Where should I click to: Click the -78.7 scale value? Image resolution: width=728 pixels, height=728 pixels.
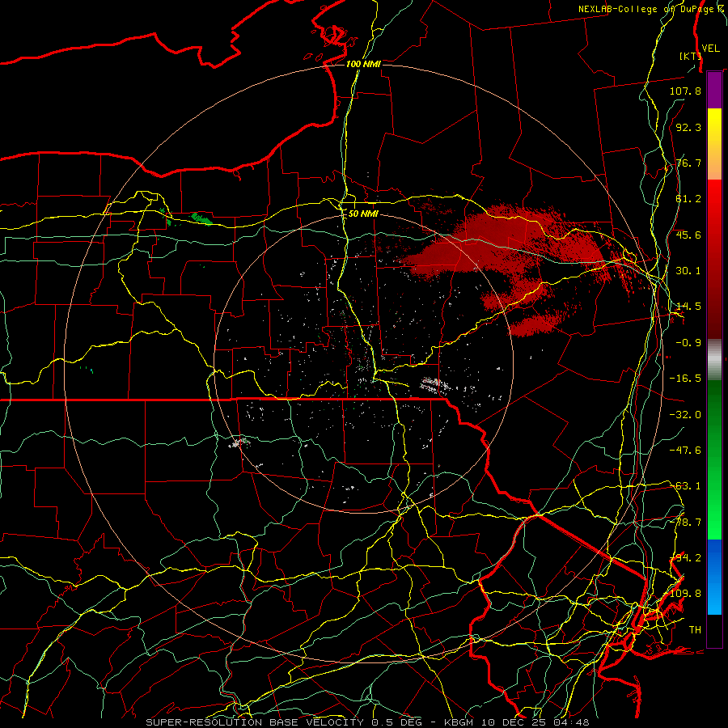pyautogui.click(x=685, y=523)
